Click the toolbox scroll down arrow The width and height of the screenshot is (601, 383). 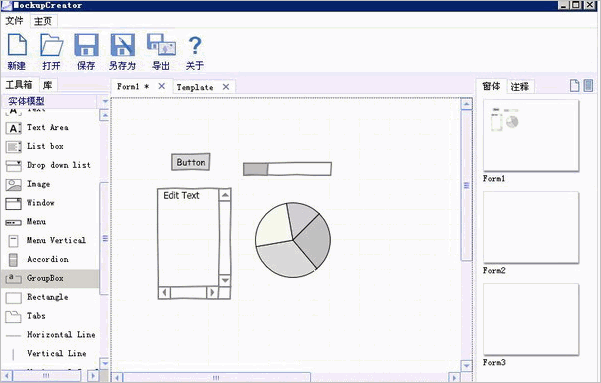105,363
